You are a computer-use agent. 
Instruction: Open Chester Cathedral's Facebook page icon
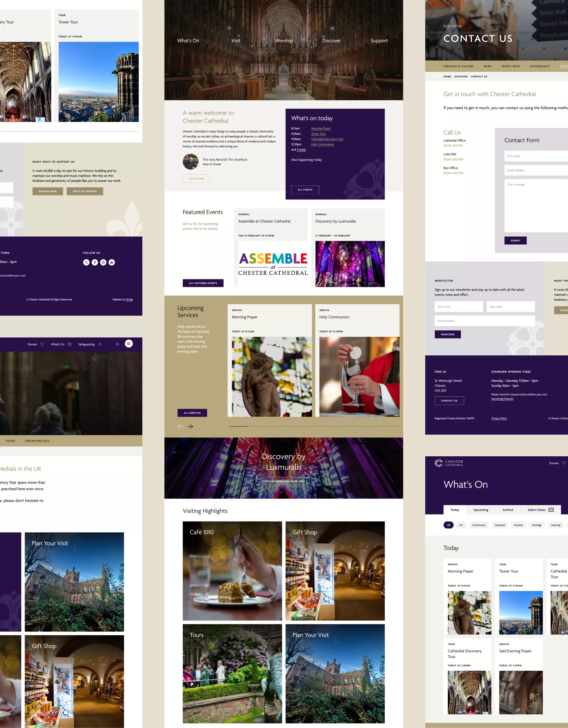point(94,262)
